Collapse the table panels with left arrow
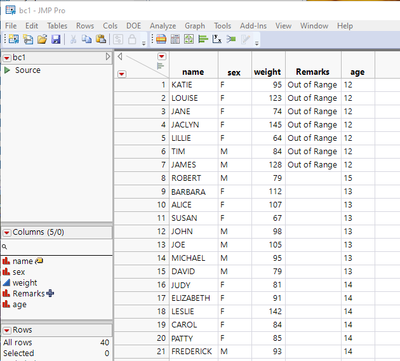400x361 pixels. (x=120, y=56)
